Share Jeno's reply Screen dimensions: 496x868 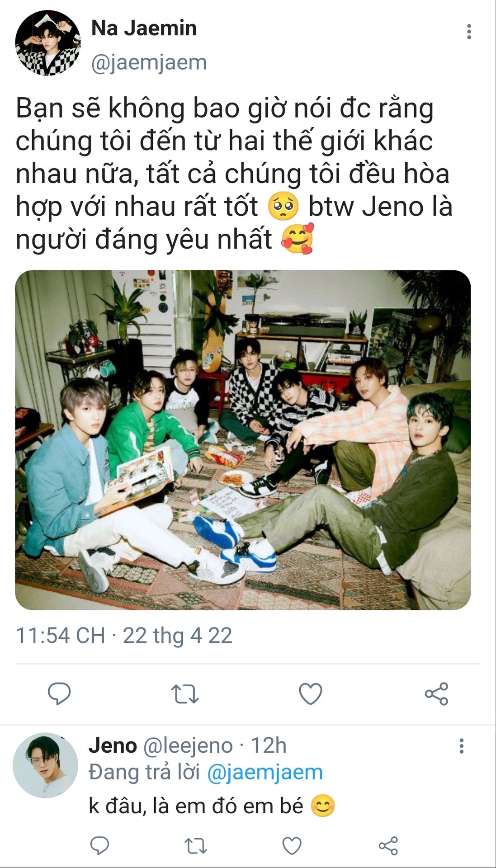tap(388, 845)
